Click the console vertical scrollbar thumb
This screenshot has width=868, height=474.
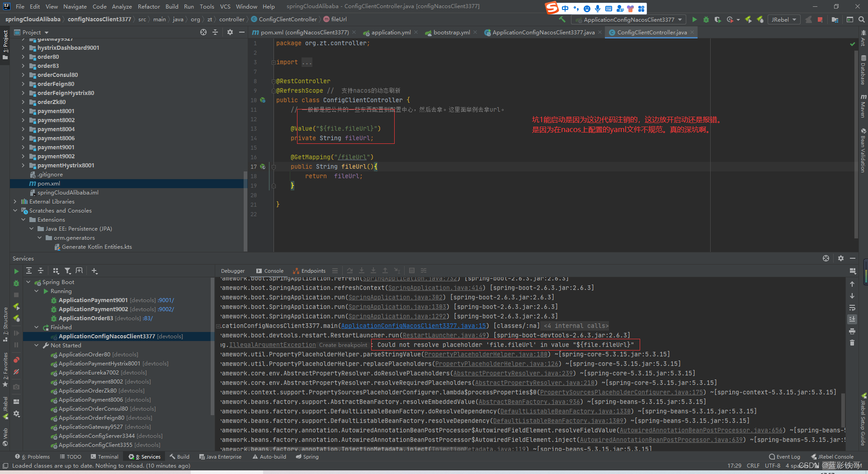click(x=843, y=411)
